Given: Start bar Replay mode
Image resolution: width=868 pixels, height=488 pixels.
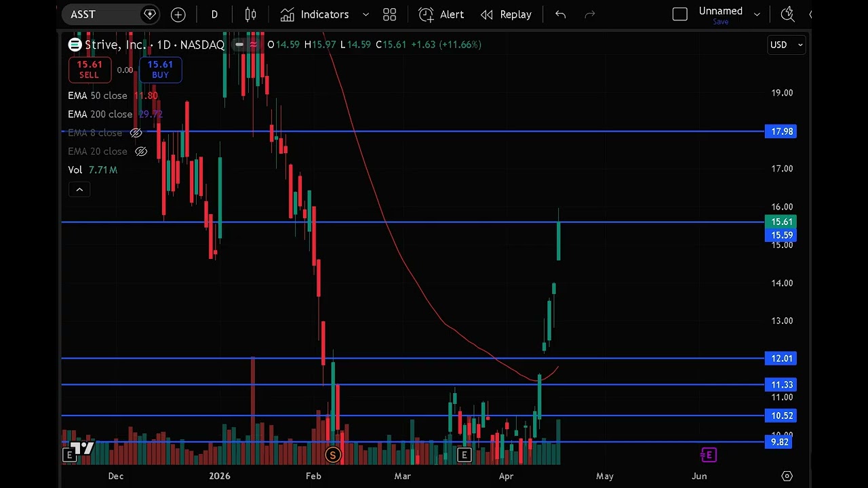Looking at the screenshot, I should (506, 14).
